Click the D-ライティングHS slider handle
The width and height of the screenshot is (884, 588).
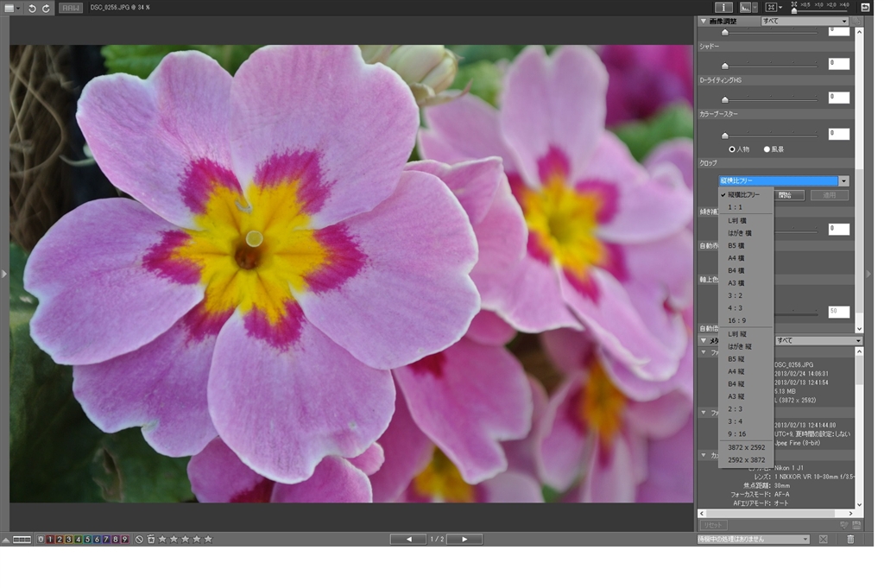point(725,99)
